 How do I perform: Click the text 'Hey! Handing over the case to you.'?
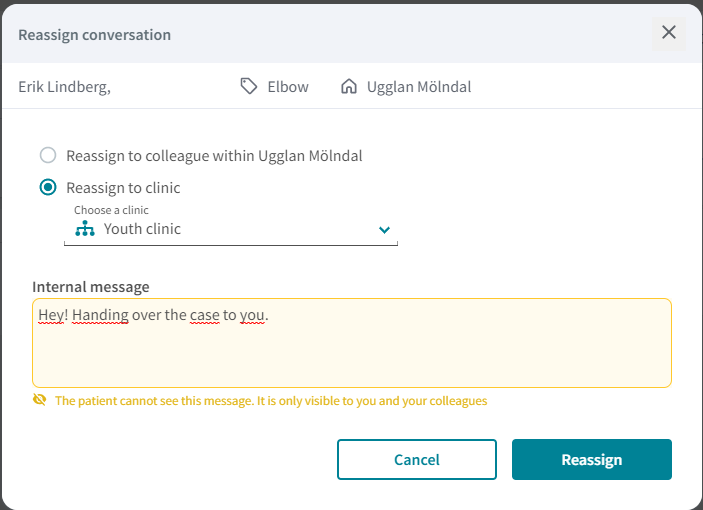(x=153, y=315)
